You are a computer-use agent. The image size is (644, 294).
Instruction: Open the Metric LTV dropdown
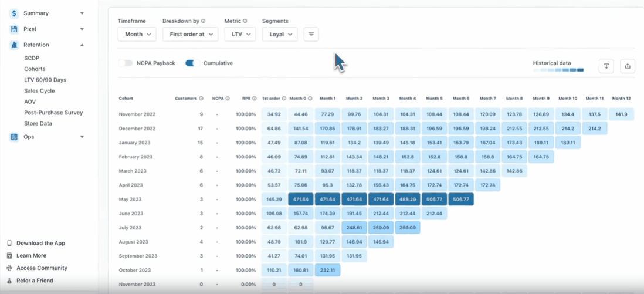click(239, 35)
